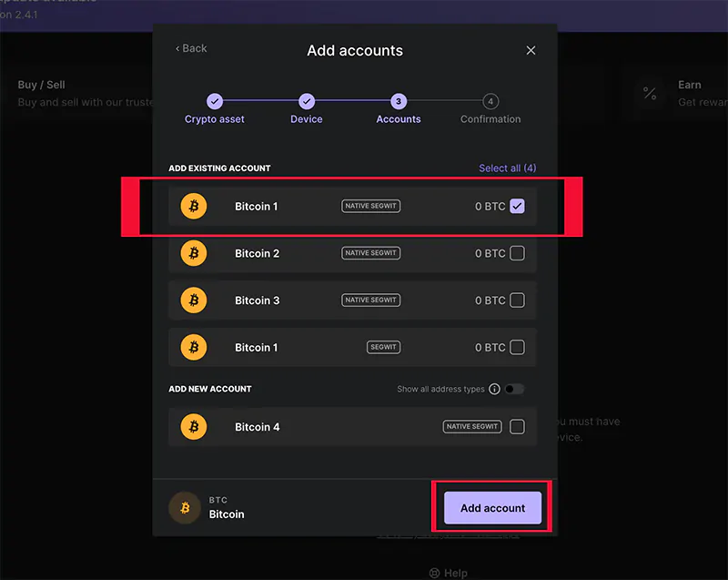Check the Bitcoin 3 account checkbox
Image resolution: width=728 pixels, height=580 pixels.
click(517, 300)
